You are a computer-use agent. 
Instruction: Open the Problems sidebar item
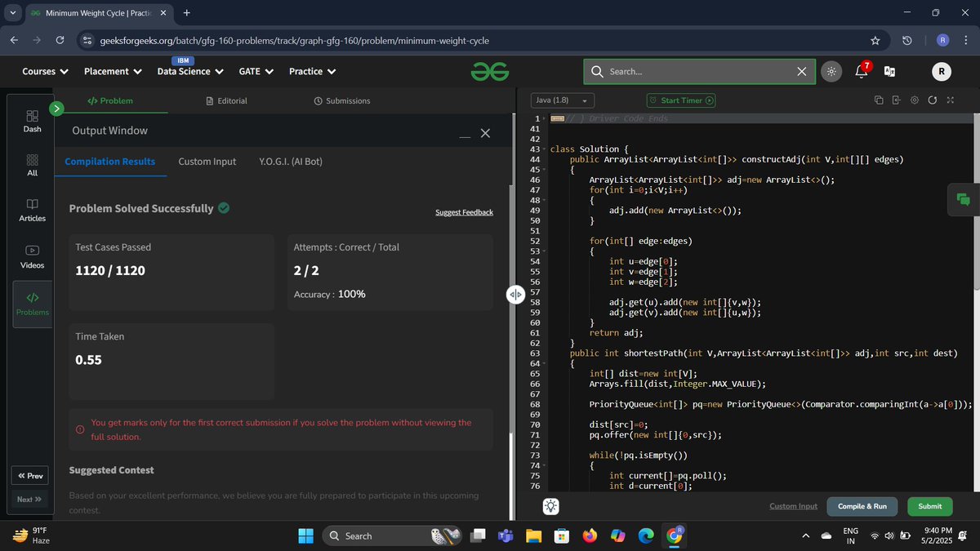click(x=32, y=304)
